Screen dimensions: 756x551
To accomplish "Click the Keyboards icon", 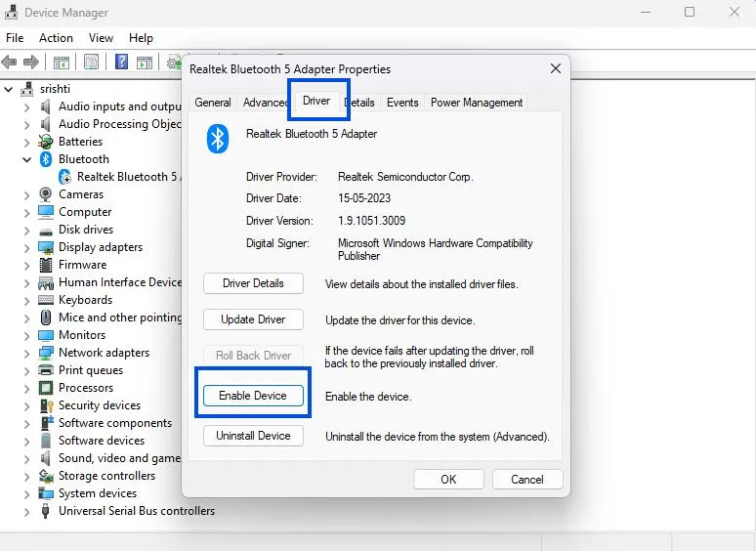I will pos(46,300).
